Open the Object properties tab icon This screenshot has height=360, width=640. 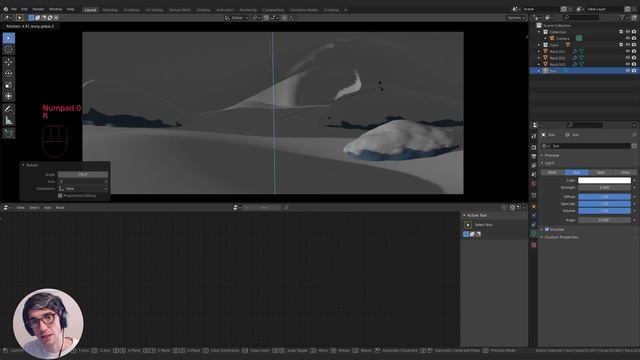point(533,206)
